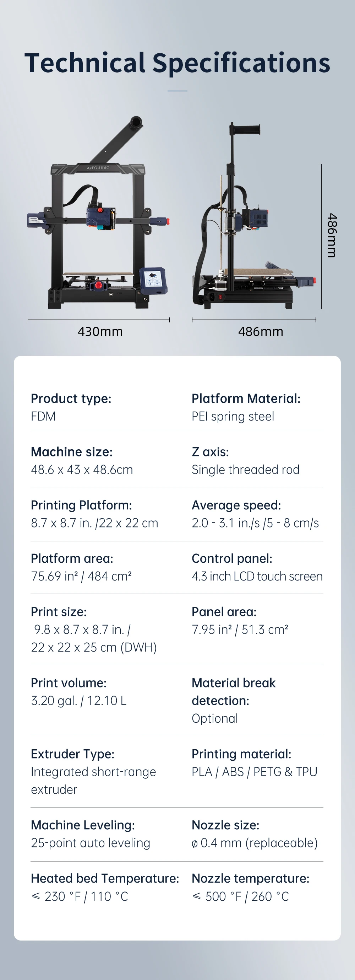
Task: Select the Average speed heading
Action: tap(236, 505)
